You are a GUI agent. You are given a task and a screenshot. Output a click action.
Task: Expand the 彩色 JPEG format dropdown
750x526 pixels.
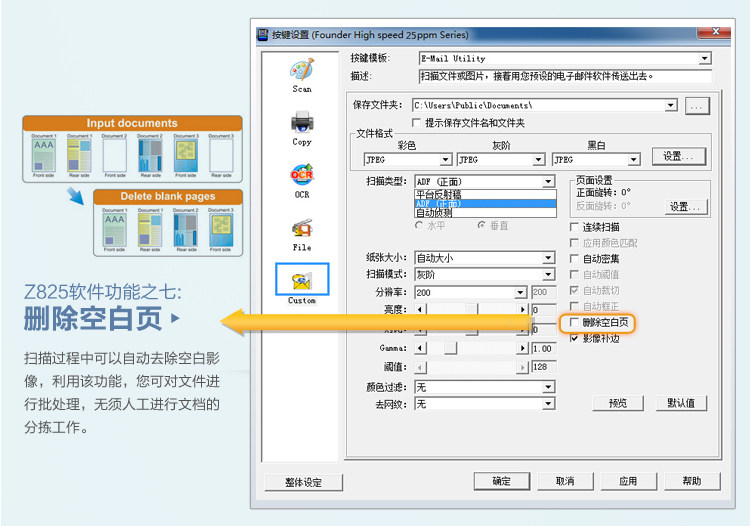coord(446,159)
